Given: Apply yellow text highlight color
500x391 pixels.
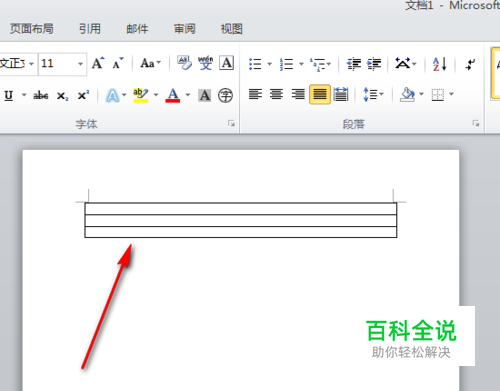Looking at the screenshot, I should pos(140,95).
